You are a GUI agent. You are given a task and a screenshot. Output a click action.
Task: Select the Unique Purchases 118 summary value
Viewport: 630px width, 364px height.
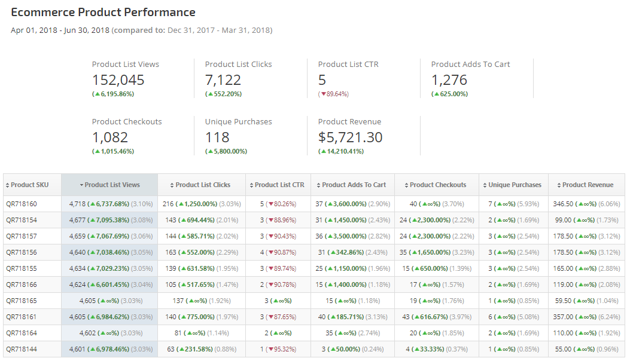coord(217,137)
